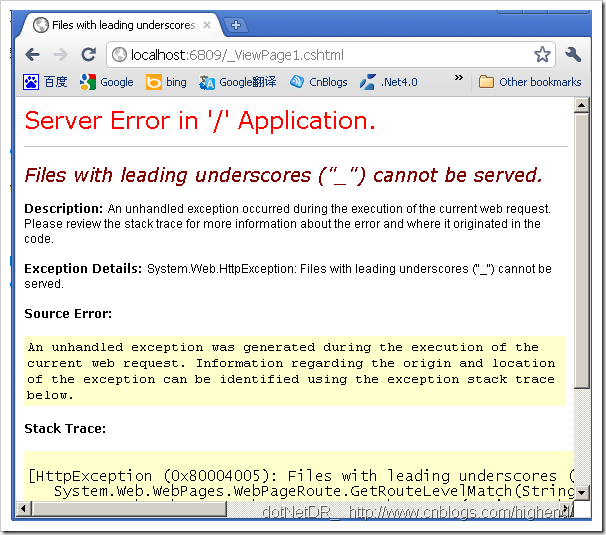Click the '[HttpException (0x80004005)' stack trace line
This screenshot has width=606, height=535.
coord(301,475)
